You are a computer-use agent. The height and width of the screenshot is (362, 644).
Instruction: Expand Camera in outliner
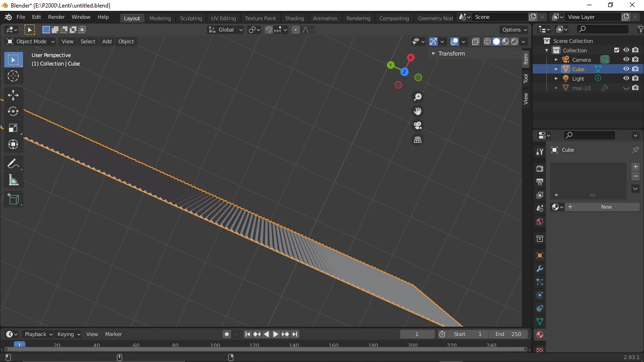(556, 60)
